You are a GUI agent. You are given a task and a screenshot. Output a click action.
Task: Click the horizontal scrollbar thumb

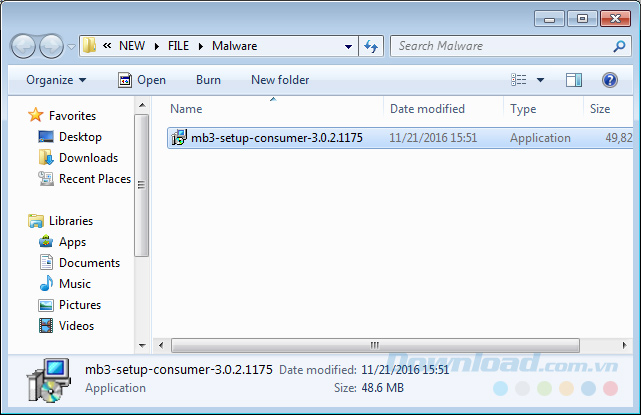click(375, 345)
